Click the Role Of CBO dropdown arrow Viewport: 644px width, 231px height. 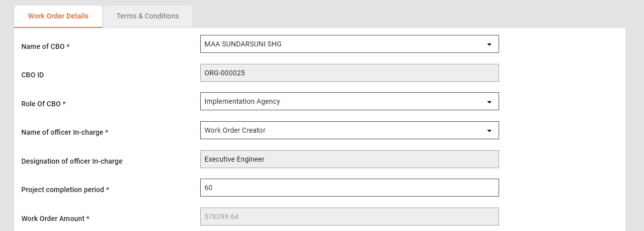point(489,102)
